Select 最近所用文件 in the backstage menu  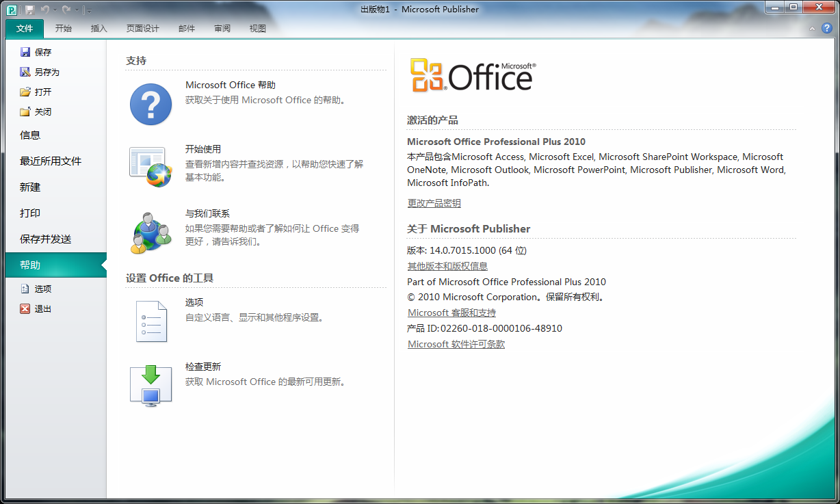tap(51, 161)
